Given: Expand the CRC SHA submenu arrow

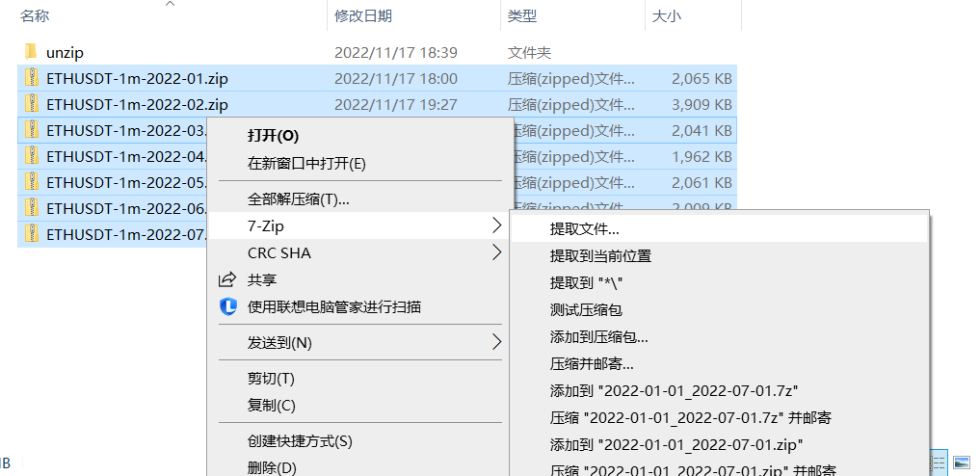Looking at the screenshot, I should 497,253.
